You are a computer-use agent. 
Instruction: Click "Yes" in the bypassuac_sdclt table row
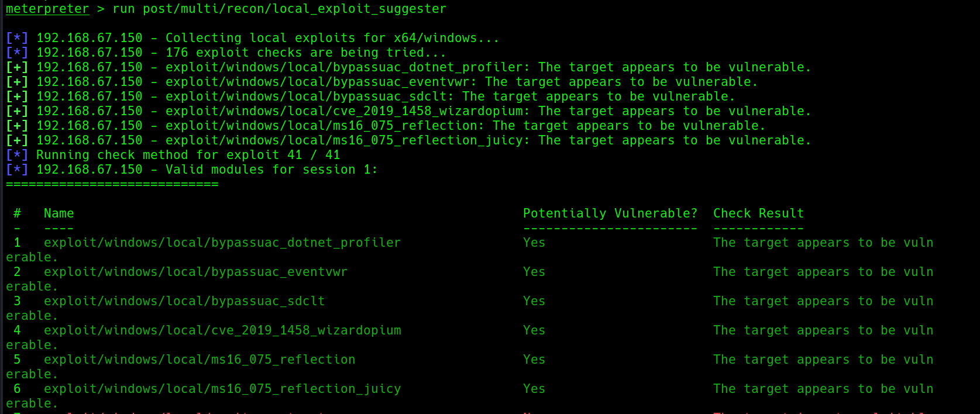[534, 301]
